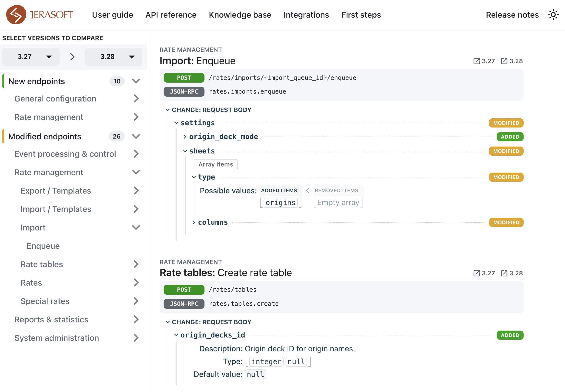
Task: Click the path /rates/imports/{import_queue_id}/enqueue
Action: pos(282,78)
